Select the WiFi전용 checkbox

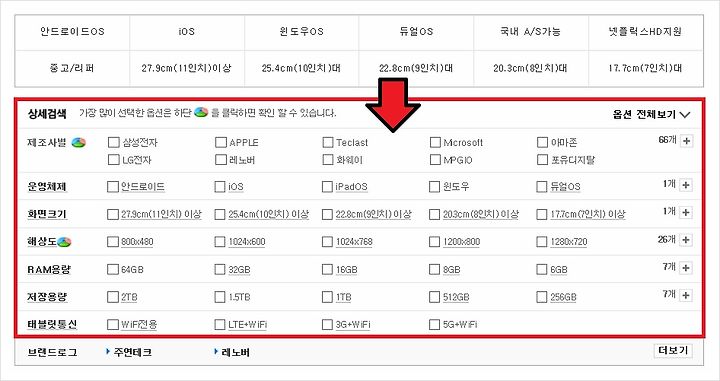(x=112, y=325)
